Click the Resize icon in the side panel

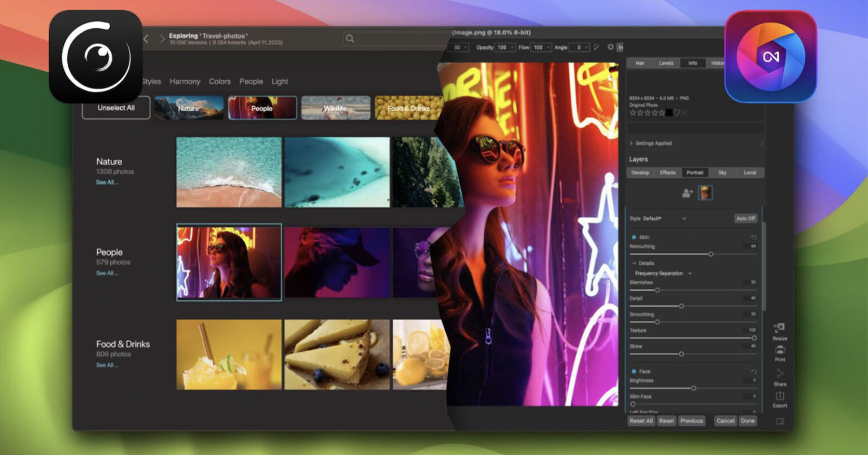(780, 327)
